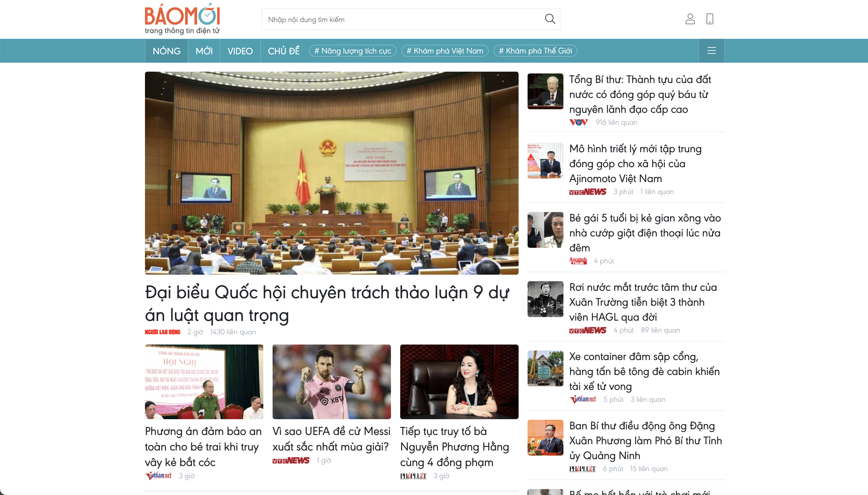Select the # Khám phá Thế Giới tag

[x=535, y=51]
